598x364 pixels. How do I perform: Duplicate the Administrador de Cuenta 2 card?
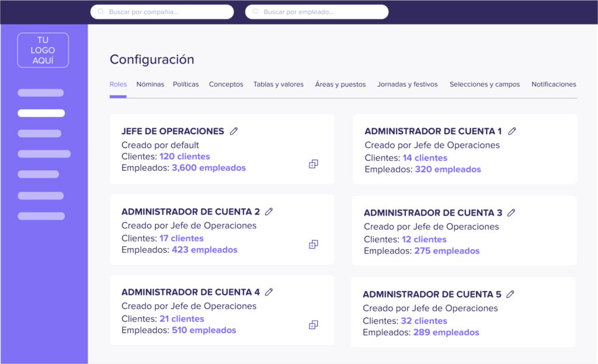pos(313,244)
